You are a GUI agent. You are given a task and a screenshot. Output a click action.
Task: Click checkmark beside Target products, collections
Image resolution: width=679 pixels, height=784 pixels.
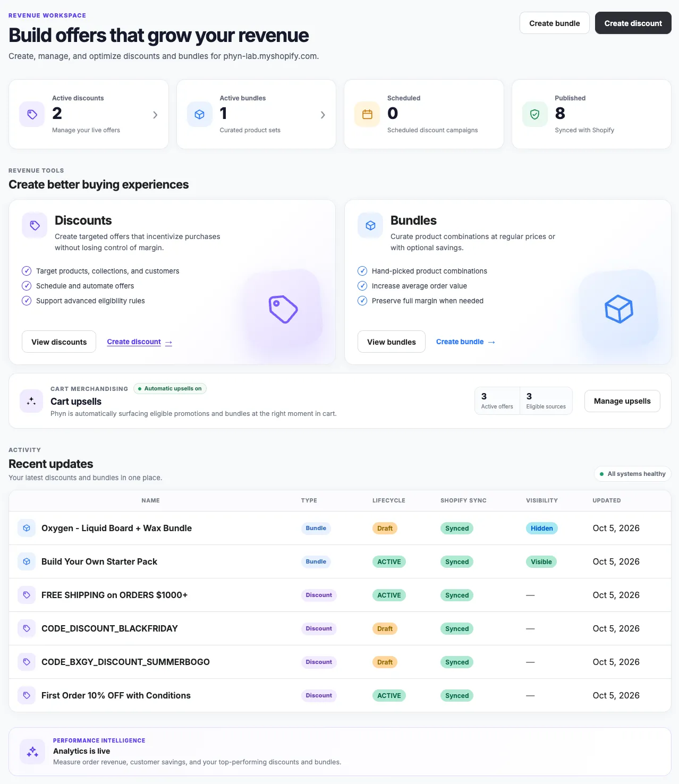27,271
